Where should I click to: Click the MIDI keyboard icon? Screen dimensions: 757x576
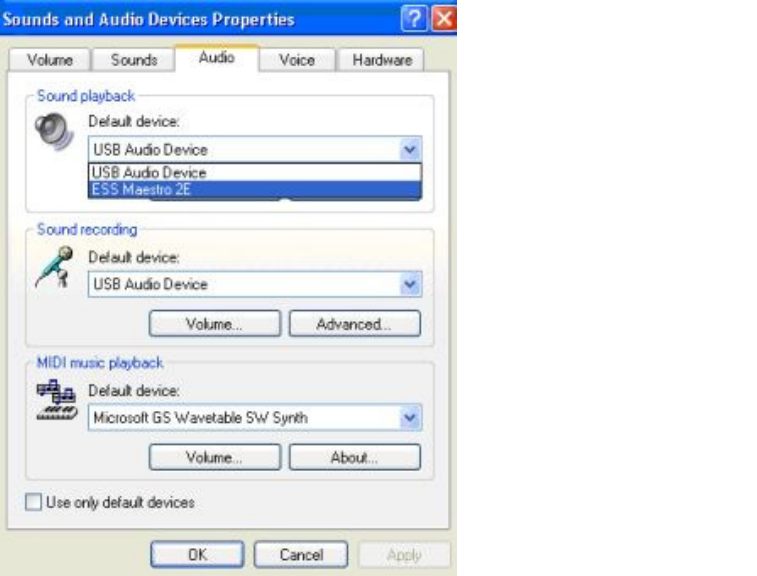pyautogui.click(x=57, y=400)
